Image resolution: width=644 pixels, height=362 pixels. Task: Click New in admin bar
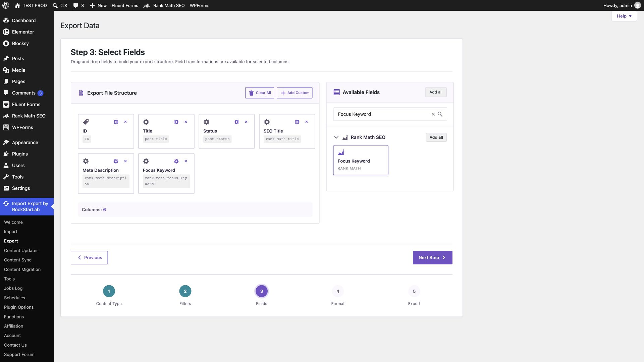tap(98, 5)
